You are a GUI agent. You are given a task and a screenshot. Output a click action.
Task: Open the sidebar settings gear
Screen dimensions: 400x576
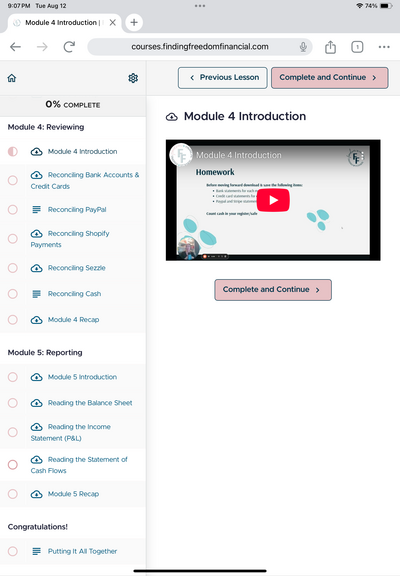click(133, 78)
